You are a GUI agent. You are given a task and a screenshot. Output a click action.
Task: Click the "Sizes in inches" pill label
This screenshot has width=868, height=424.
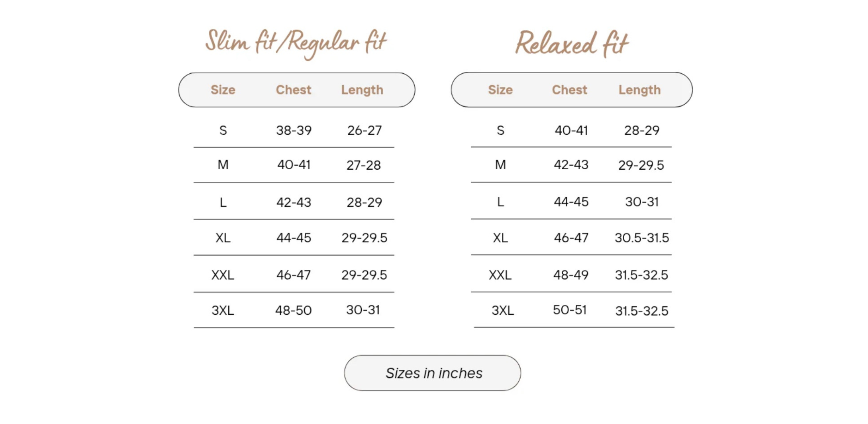click(x=434, y=373)
